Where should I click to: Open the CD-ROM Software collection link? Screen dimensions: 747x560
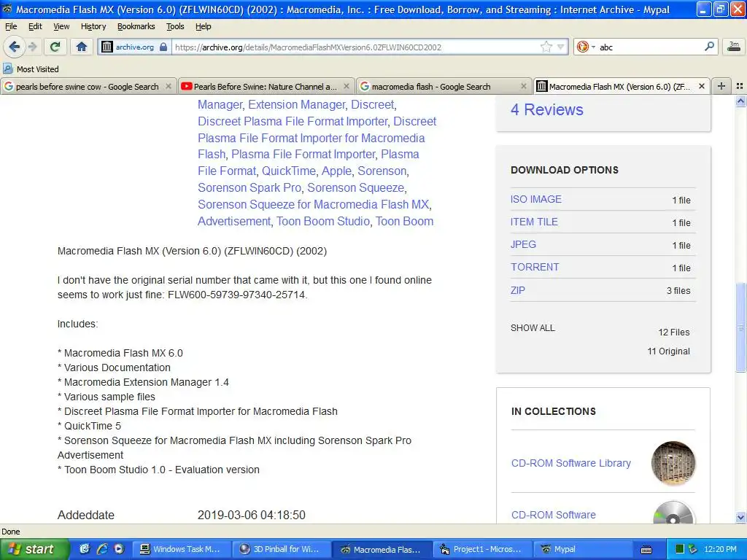pyautogui.click(x=553, y=515)
